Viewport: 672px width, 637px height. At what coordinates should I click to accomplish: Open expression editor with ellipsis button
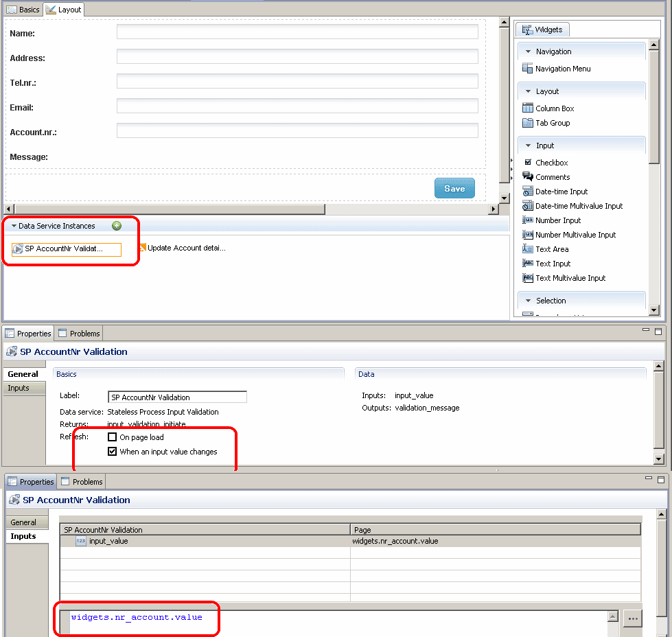(x=633, y=618)
